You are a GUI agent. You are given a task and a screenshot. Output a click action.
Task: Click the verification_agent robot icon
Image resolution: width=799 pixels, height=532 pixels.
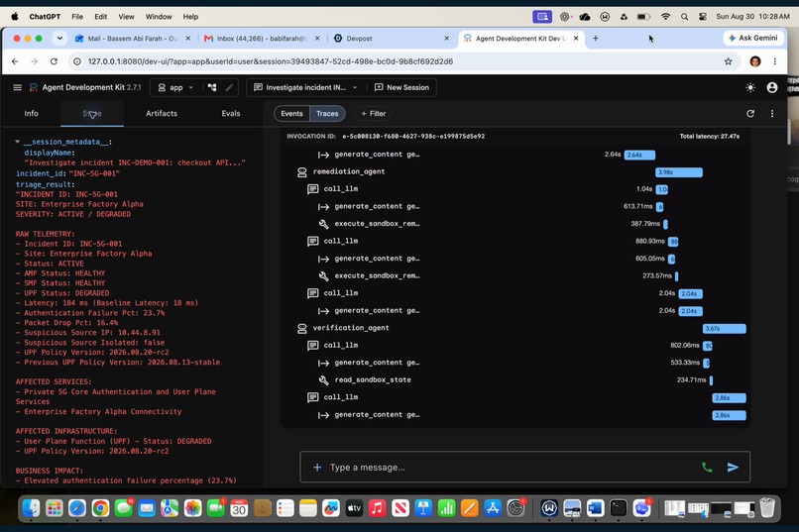(x=302, y=328)
